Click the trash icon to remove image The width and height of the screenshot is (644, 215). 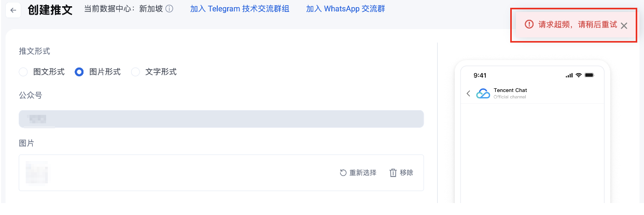click(393, 173)
